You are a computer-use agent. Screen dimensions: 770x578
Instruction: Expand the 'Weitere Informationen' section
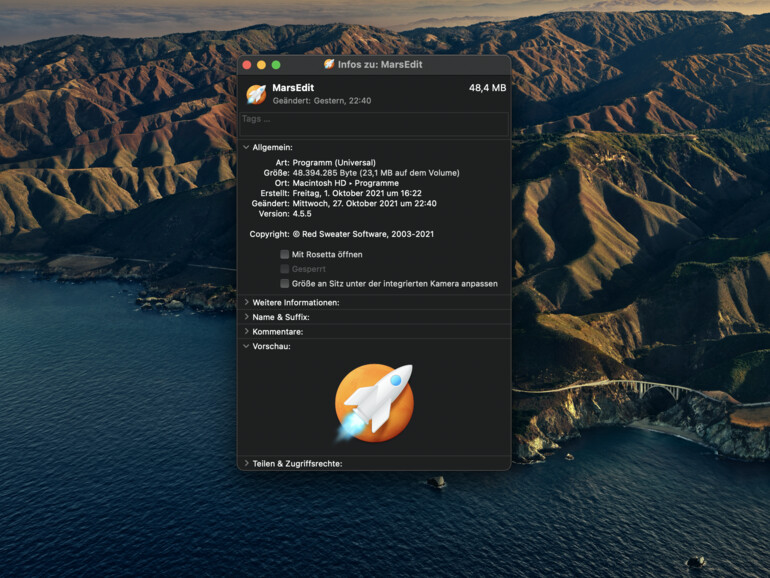(246, 303)
